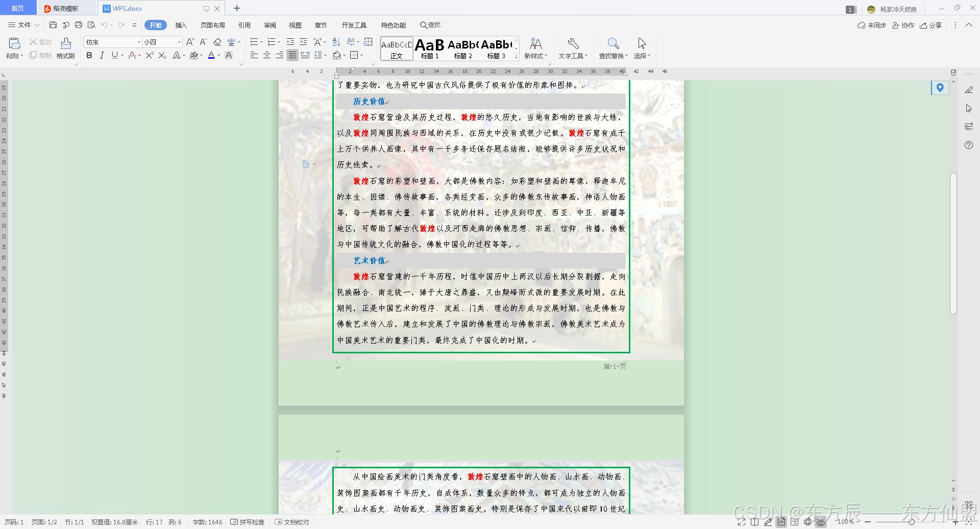The width and height of the screenshot is (980, 529).
Task: Expand the bullet list dropdown arrow
Action: (261, 42)
